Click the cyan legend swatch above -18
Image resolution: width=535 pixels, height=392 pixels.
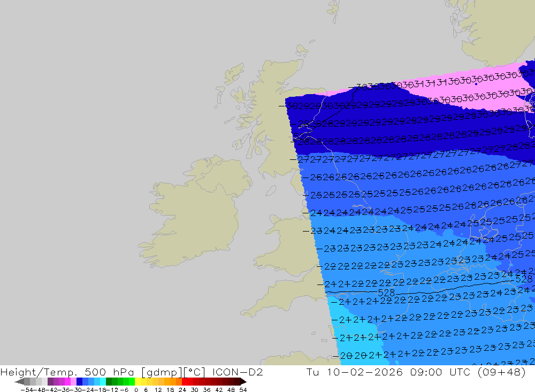[x=103, y=382]
